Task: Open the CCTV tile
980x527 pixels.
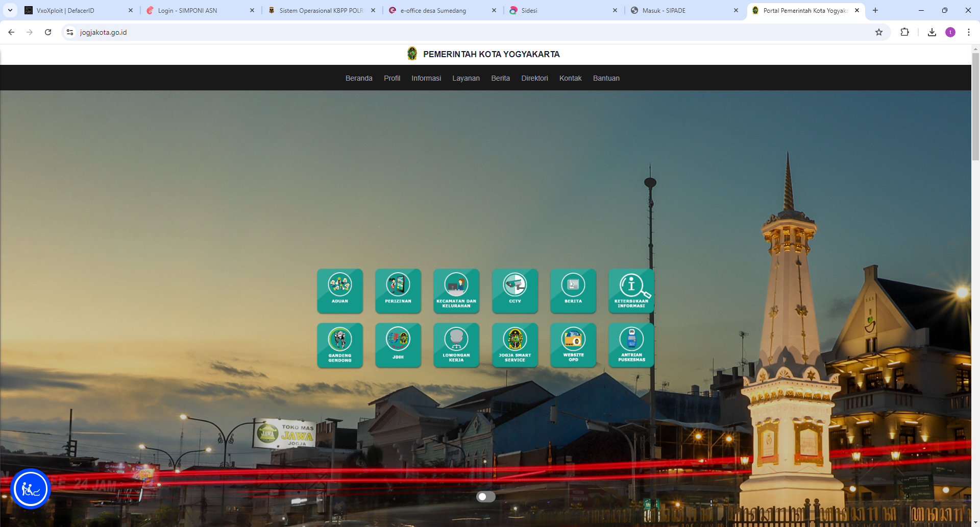Action: (515, 291)
